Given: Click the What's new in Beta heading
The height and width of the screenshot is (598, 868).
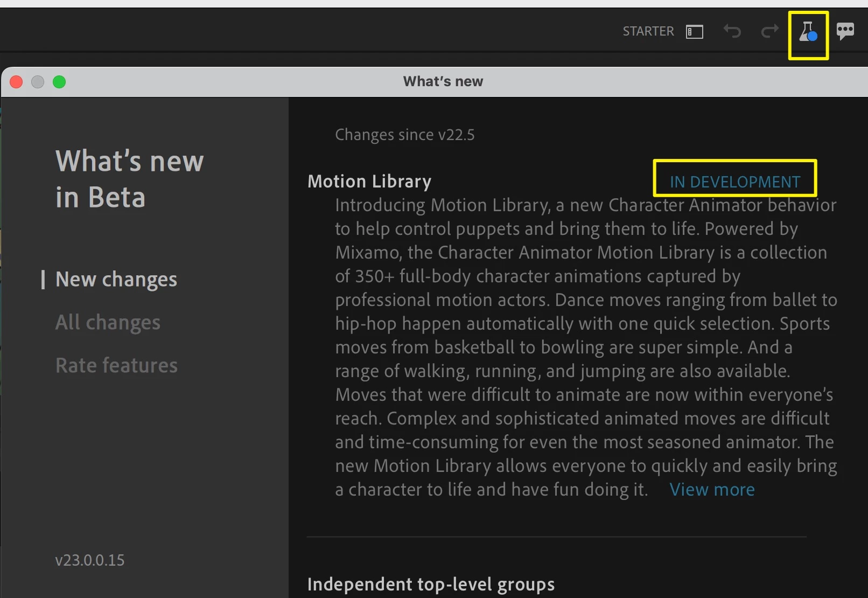Looking at the screenshot, I should pyautogui.click(x=130, y=179).
